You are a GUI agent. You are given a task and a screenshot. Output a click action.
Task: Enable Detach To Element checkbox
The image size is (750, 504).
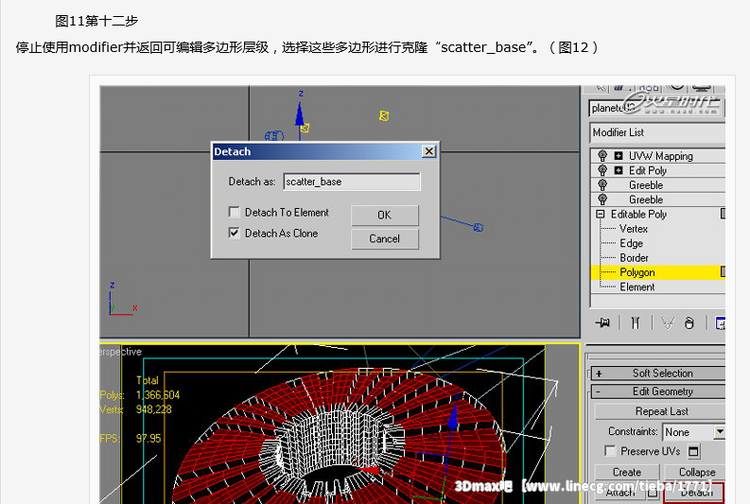click(234, 211)
